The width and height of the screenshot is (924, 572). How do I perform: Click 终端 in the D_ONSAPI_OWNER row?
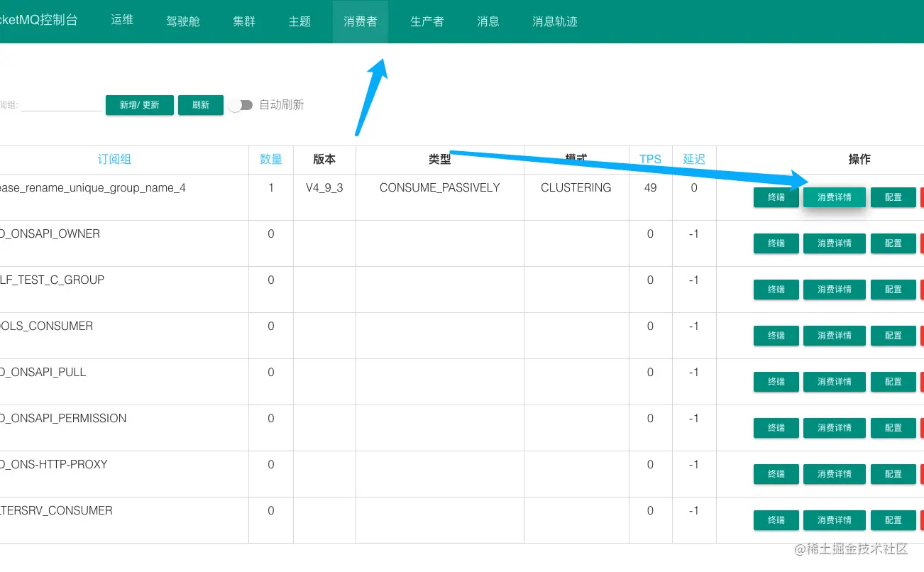pos(776,243)
